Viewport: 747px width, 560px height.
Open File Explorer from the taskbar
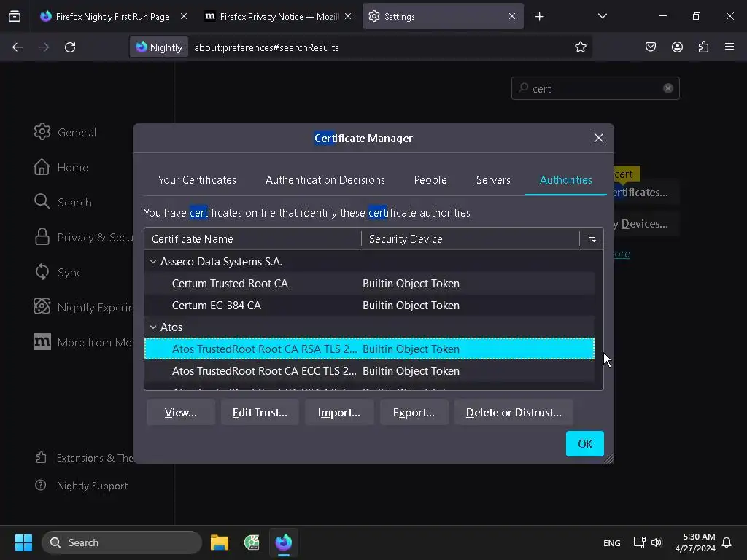coord(220,542)
